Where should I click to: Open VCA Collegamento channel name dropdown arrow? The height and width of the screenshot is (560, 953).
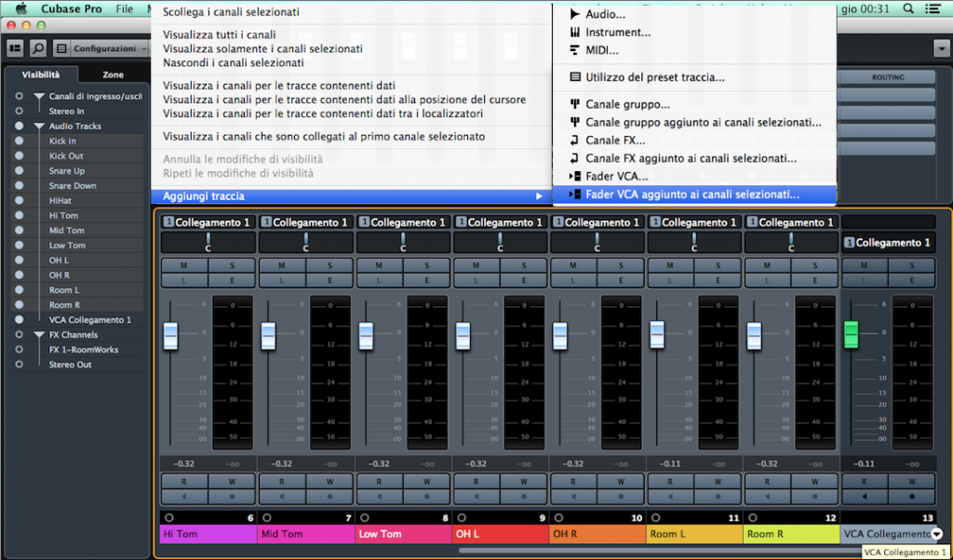[x=936, y=535]
